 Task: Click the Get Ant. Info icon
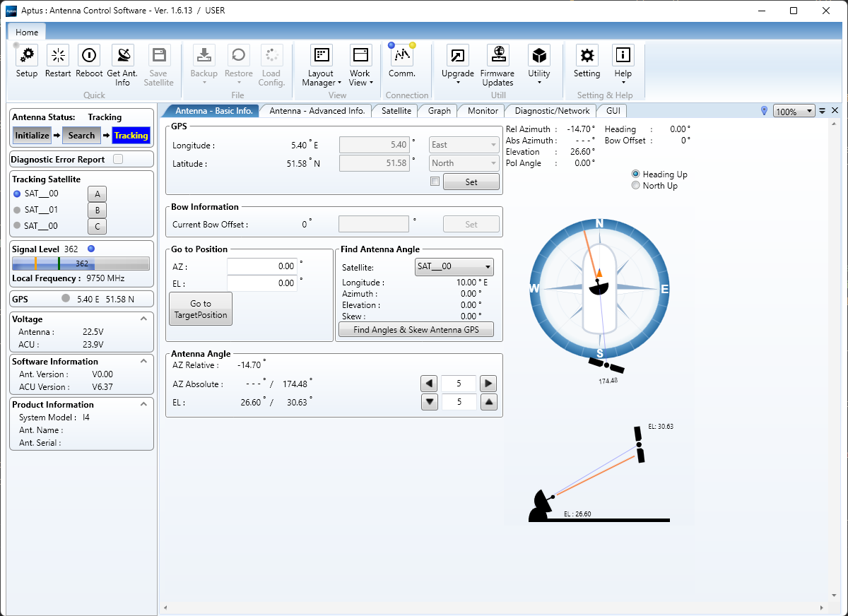(x=122, y=56)
